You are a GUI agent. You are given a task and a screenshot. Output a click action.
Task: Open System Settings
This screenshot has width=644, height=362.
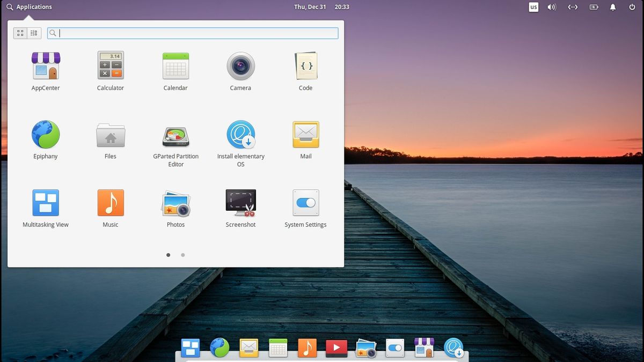305,203
